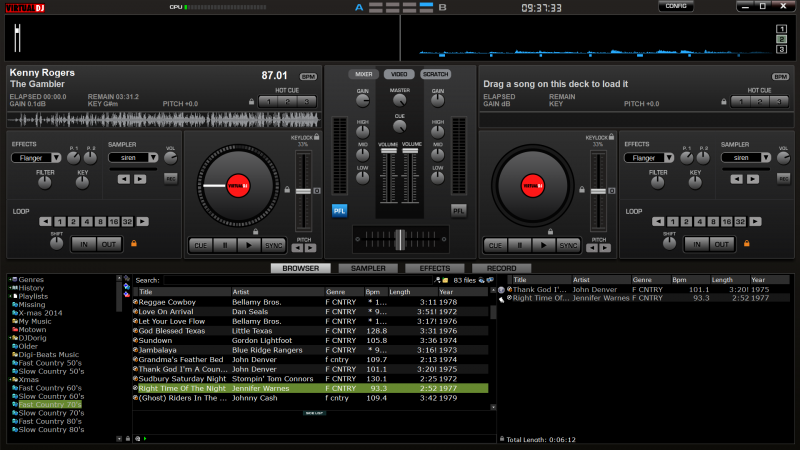Expand the Xmas folder

point(10,380)
